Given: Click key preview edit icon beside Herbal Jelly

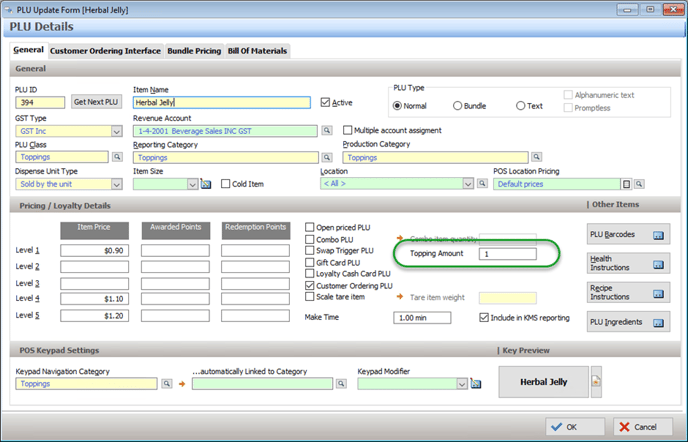Looking at the screenshot, I should (x=596, y=382).
